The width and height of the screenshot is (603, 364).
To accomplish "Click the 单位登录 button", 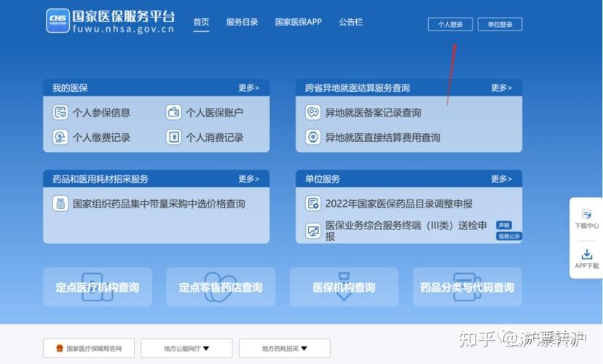I will click(x=500, y=24).
